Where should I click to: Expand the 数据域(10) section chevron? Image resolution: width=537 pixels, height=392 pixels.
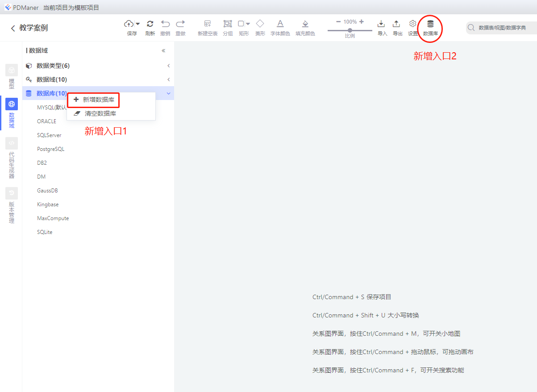pyautogui.click(x=169, y=79)
